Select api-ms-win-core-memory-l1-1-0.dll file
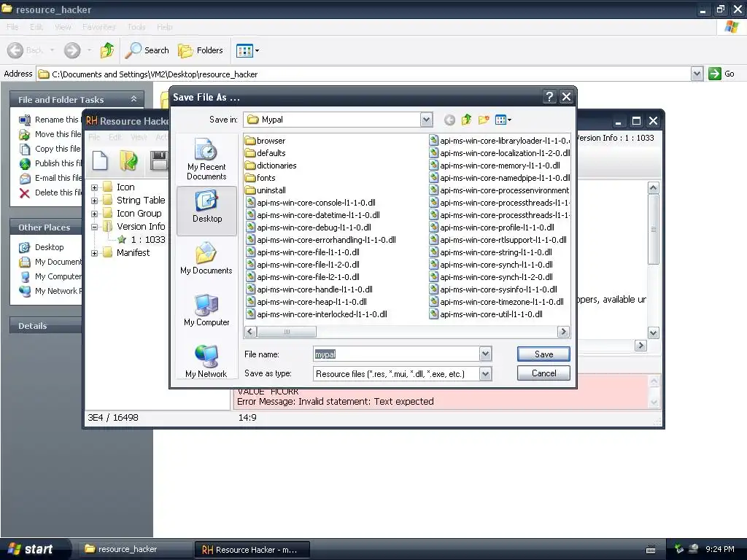 [495, 166]
